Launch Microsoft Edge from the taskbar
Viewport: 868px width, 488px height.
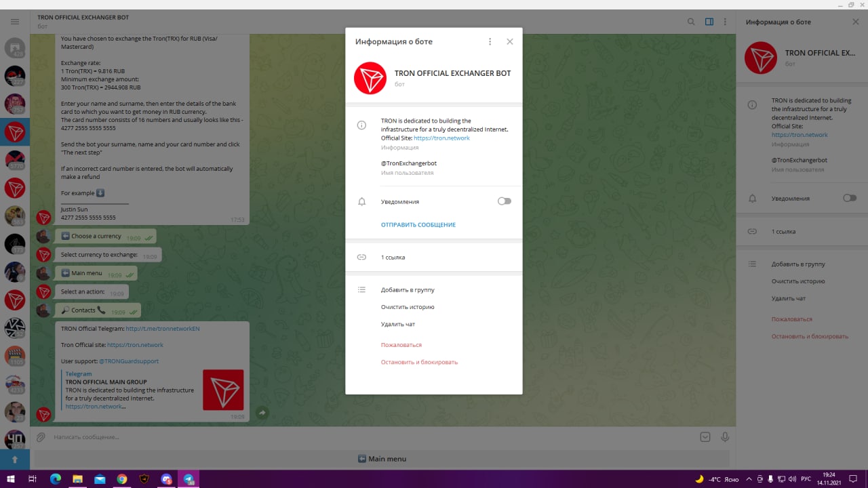(x=56, y=479)
